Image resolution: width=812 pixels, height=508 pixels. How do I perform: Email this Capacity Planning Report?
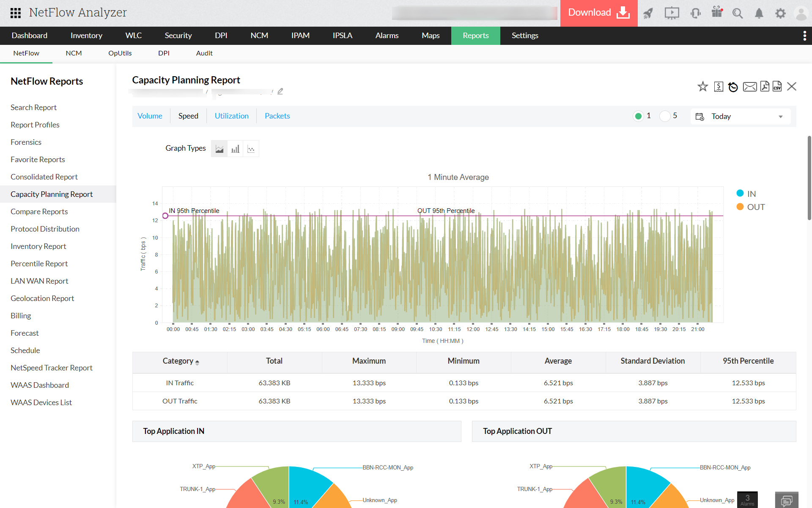(749, 86)
